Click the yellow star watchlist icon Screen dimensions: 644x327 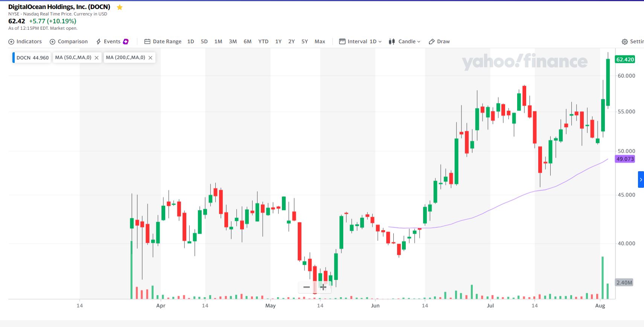(120, 7)
